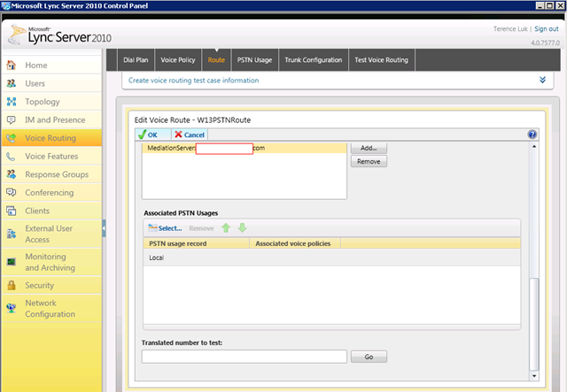The image size is (567, 392).
Task: Open the Trunk Configuration tab
Action: pos(313,60)
